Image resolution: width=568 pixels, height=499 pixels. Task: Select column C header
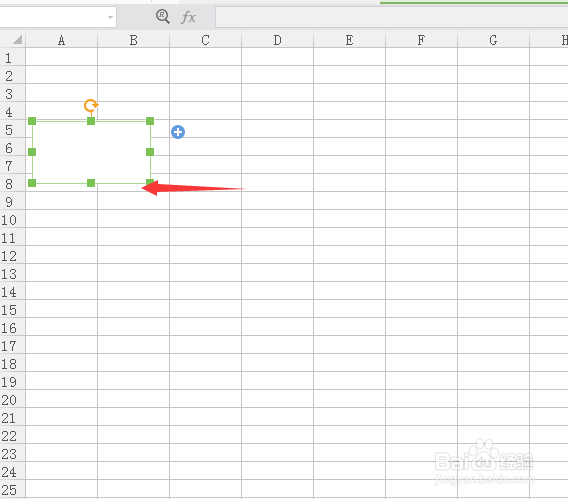205,40
